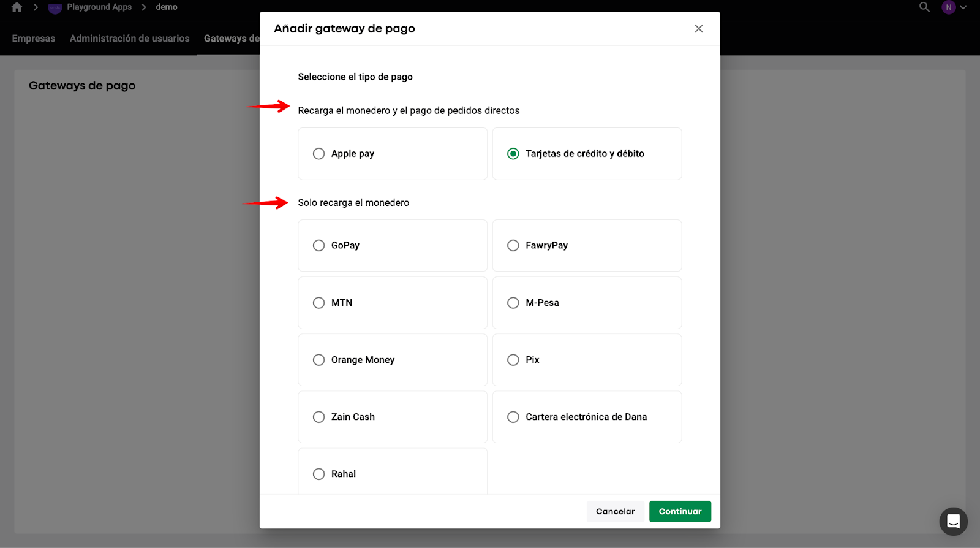Viewport: 980px width, 548px height.
Task: Select Tarjetas de crédito y débito option
Action: (513, 154)
